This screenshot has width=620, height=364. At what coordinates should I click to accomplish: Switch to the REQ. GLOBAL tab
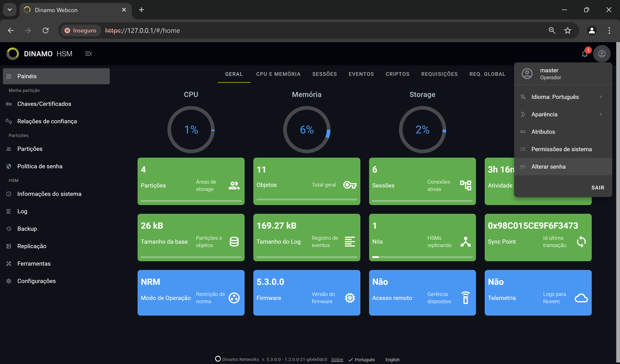487,74
